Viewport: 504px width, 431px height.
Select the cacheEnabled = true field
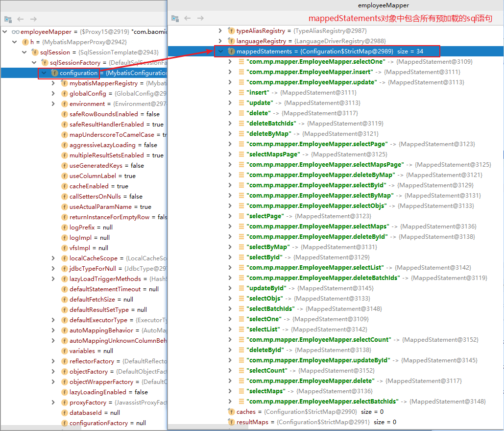pos(95,186)
